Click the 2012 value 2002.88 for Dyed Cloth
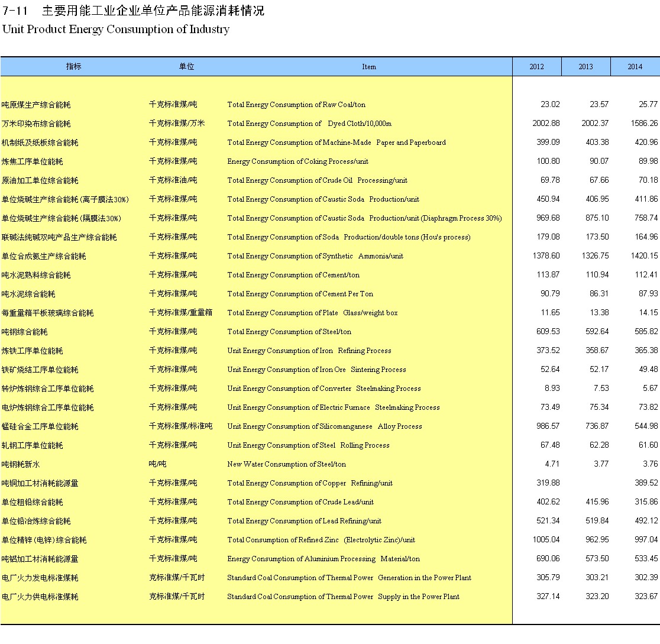This screenshot has height=644, width=660. [x=546, y=124]
